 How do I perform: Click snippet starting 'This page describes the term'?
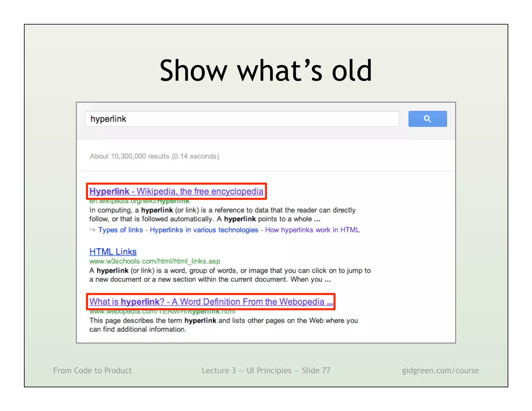[x=223, y=325]
